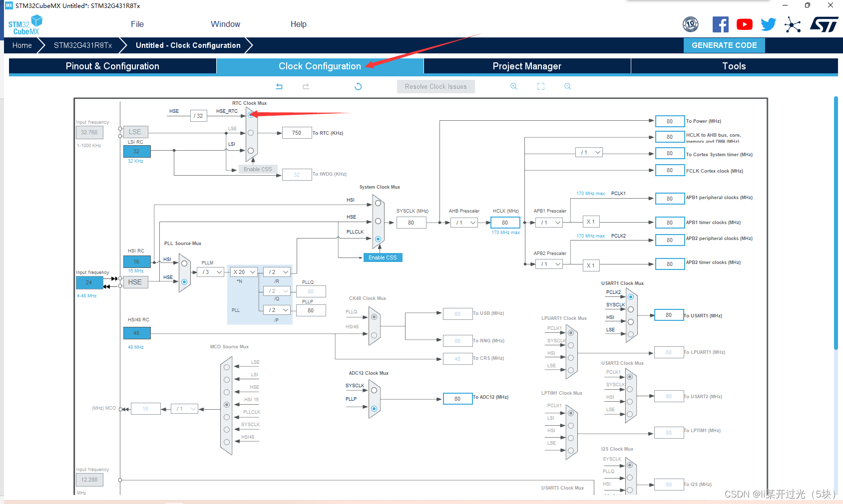The width and height of the screenshot is (843, 504).
Task: Click the fit-to-screen zoom icon
Action: 541,86
